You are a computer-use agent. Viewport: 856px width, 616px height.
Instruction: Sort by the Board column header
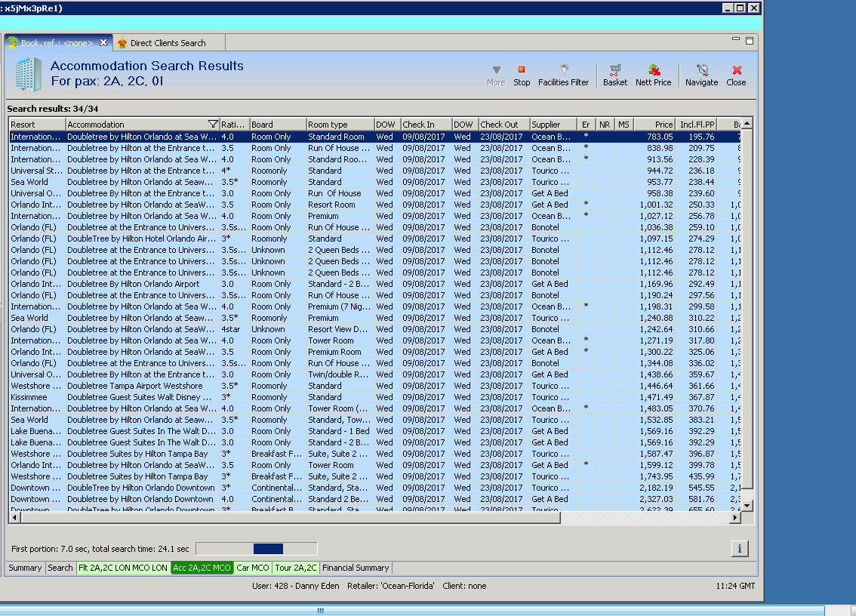pos(278,125)
